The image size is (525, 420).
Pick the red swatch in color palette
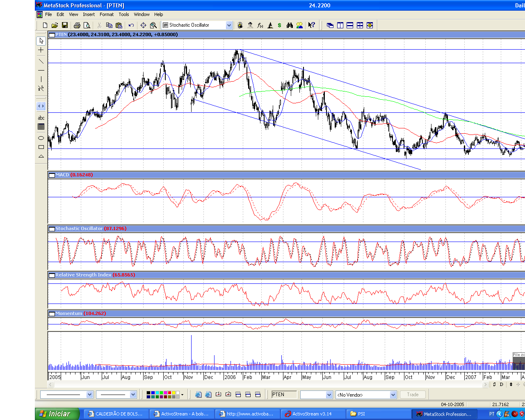click(169, 393)
